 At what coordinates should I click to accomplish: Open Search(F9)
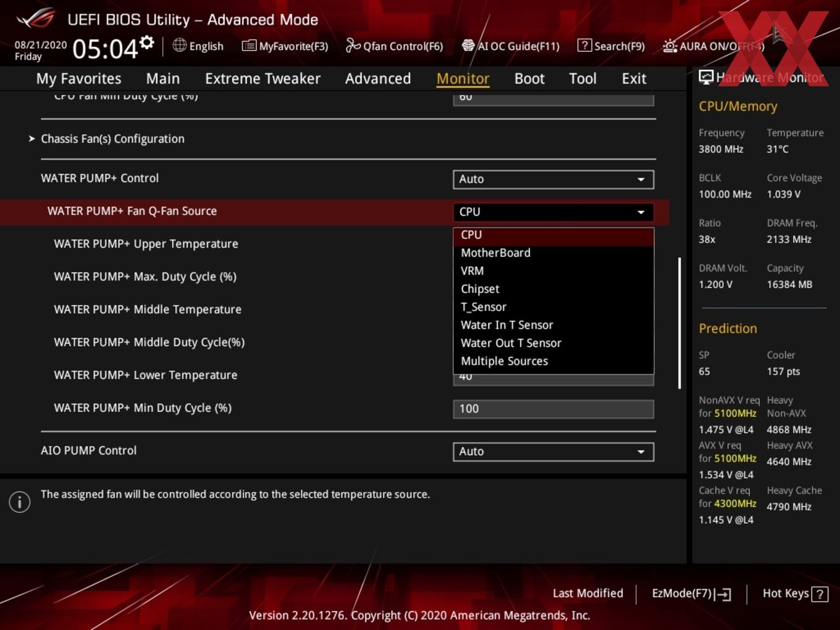[x=611, y=46]
